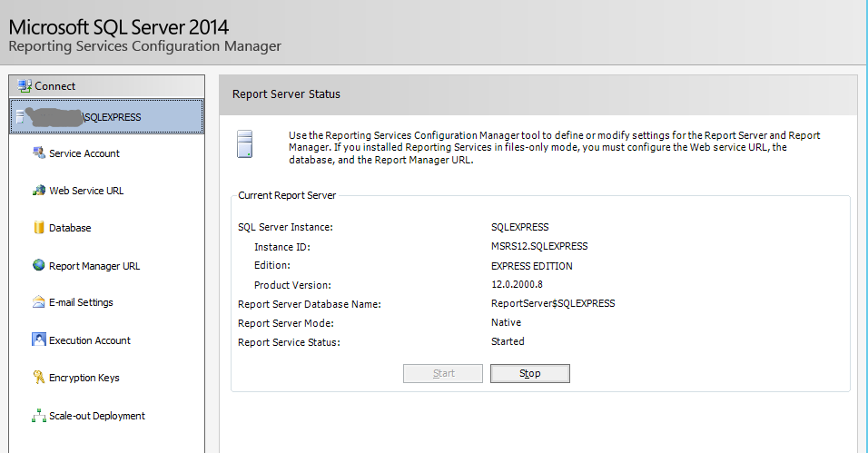Open the Encryption Keys page
868x453 pixels.
click(x=84, y=378)
